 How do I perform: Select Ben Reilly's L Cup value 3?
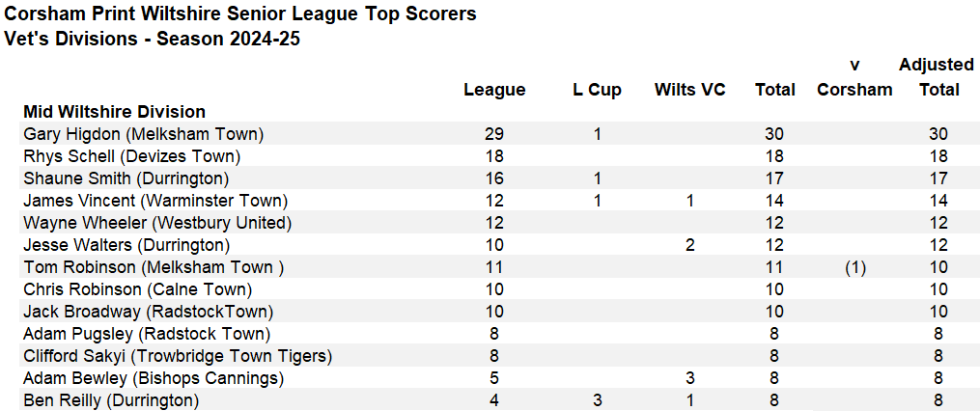(597, 400)
